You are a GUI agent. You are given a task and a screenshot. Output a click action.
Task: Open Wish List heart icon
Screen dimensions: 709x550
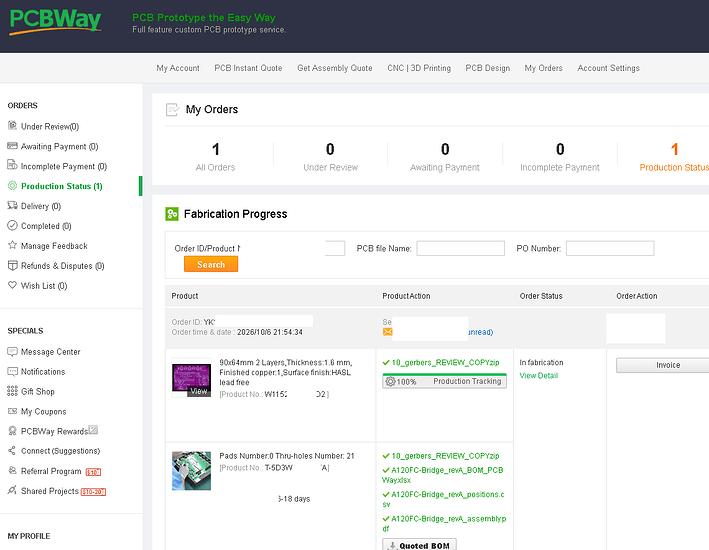point(12,285)
